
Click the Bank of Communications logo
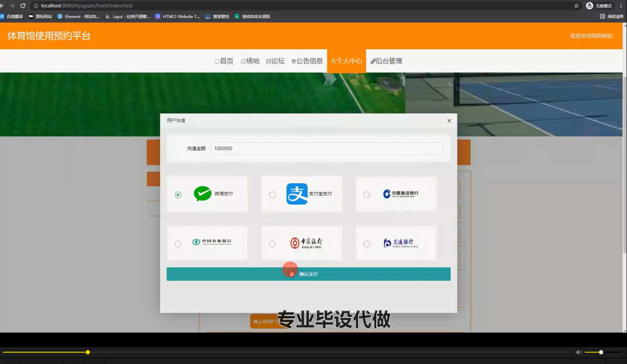[x=402, y=243]
